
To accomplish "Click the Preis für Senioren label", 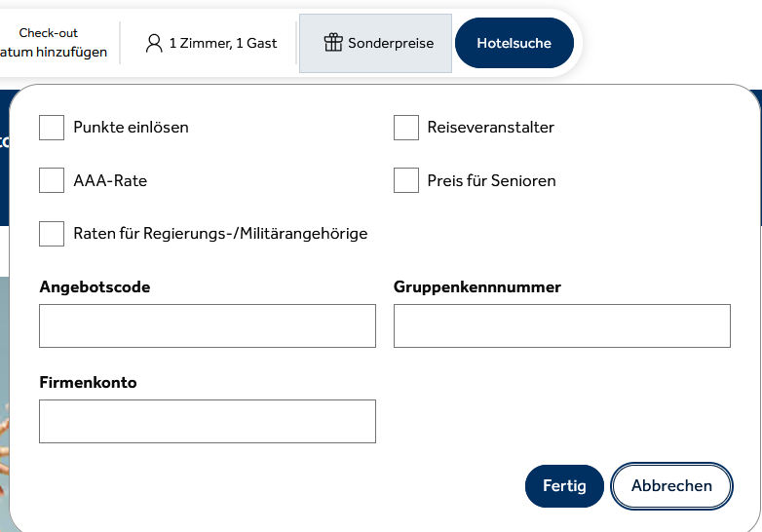I will point(491,180).
